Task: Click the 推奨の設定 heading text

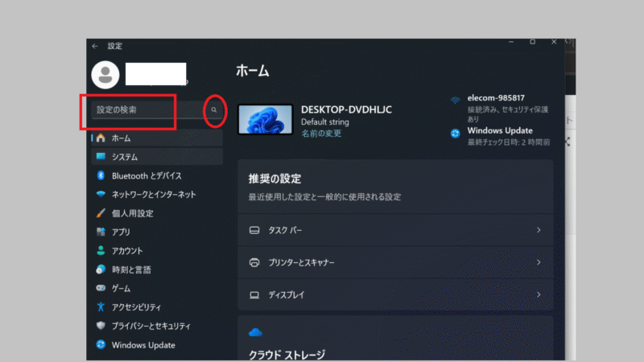Action: pos(275,179)
